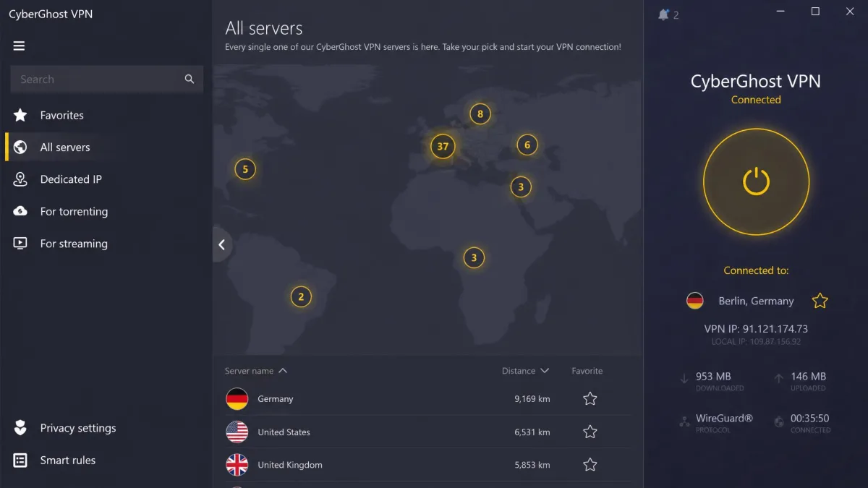This screenshot has width=868, height=488.
Task: Click the streaming play screen icon
Action: (20, 244)
